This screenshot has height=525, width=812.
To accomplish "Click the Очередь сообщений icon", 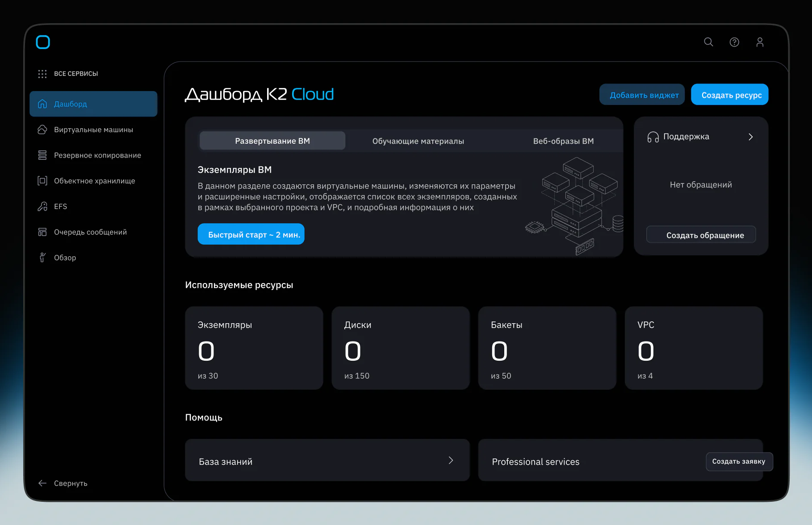I will point(42,232).
